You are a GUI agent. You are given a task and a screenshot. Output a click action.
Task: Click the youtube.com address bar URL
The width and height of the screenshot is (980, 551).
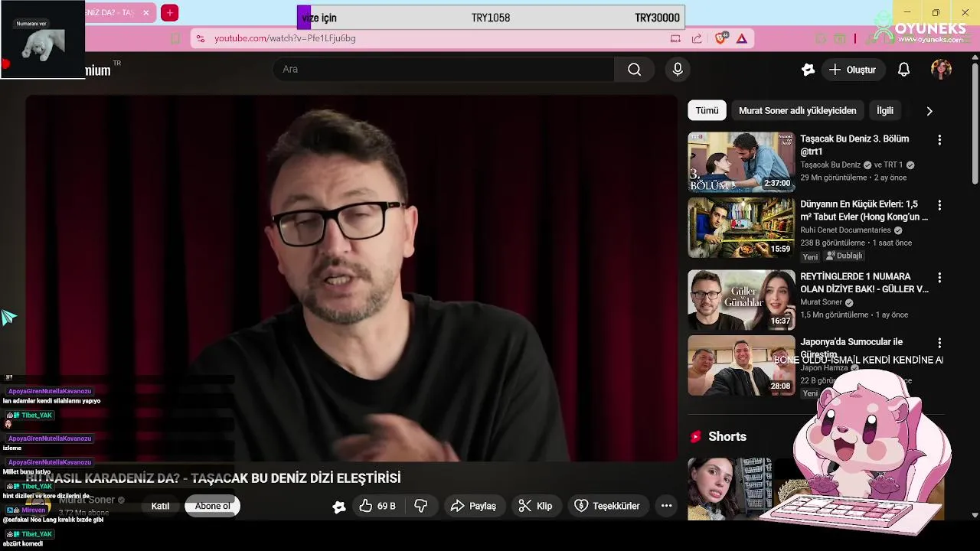coord(285,38)
